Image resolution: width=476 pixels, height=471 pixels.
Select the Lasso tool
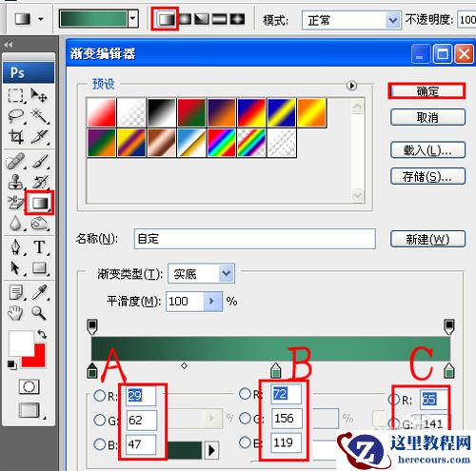point(16,116)
